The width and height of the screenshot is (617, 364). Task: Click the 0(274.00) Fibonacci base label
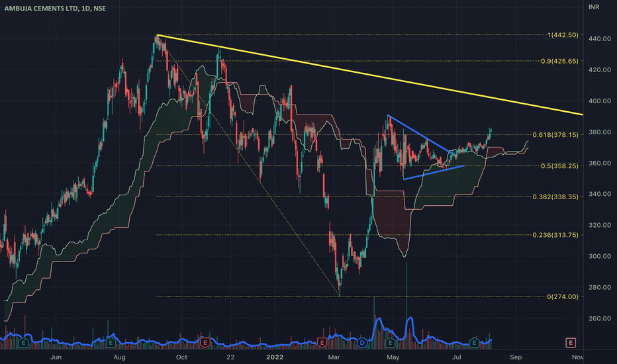[x=563, y=296]
